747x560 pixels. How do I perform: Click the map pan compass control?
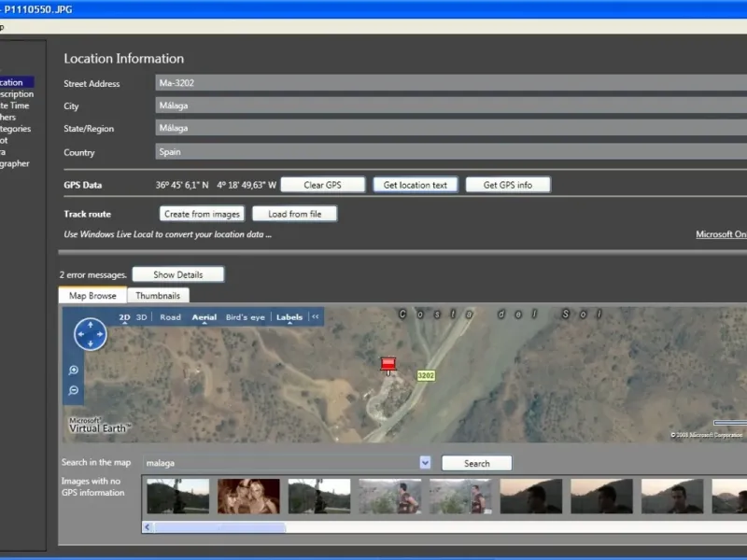tap(91, 334)
